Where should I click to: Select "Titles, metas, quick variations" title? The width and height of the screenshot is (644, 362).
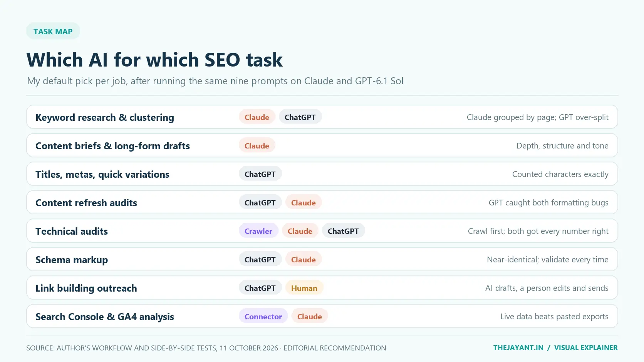(x=102, y=174)
